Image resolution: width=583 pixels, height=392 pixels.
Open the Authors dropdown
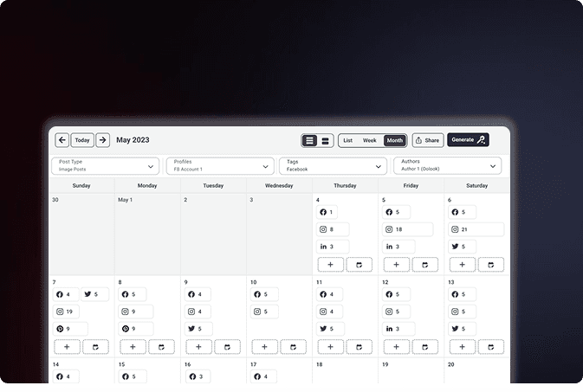pos(447,165)
